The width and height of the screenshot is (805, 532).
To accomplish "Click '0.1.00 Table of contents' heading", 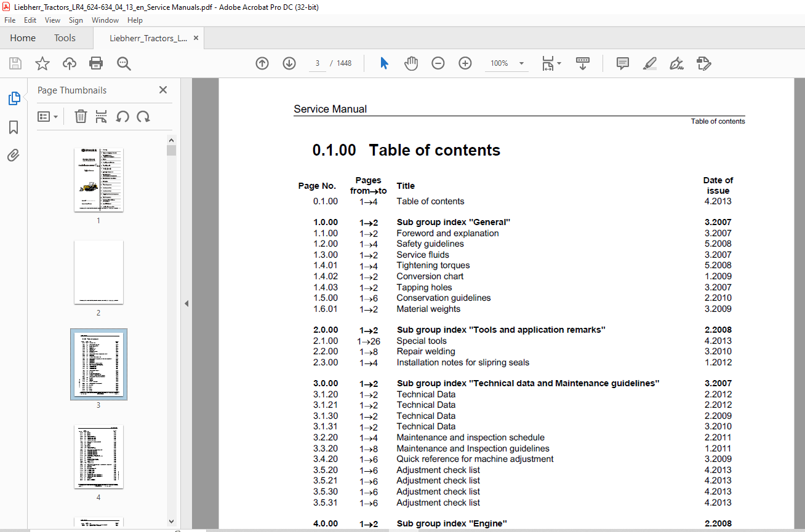I will (x=406, y=150).
